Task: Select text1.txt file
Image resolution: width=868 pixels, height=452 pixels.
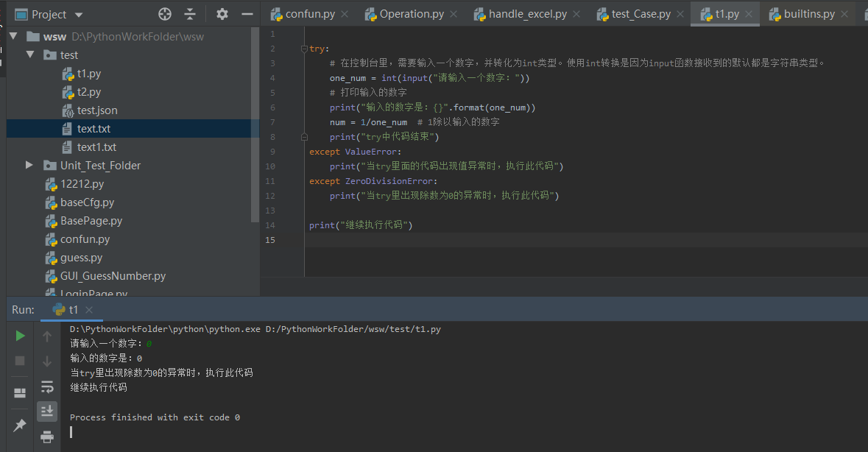Action: pos(96,146)
